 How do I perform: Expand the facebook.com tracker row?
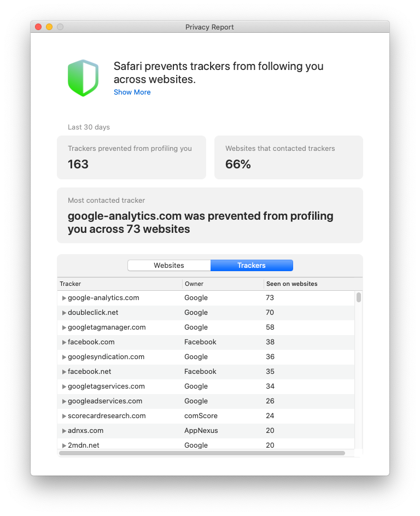(x=64, y=343)
